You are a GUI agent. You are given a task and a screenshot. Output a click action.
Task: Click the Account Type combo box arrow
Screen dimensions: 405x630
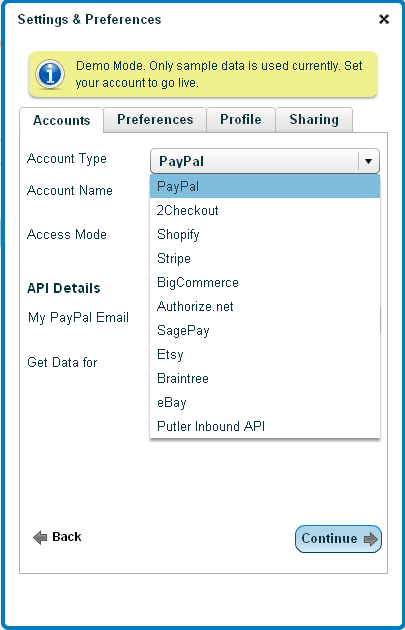pyautogui.click(x=368, y=162)
